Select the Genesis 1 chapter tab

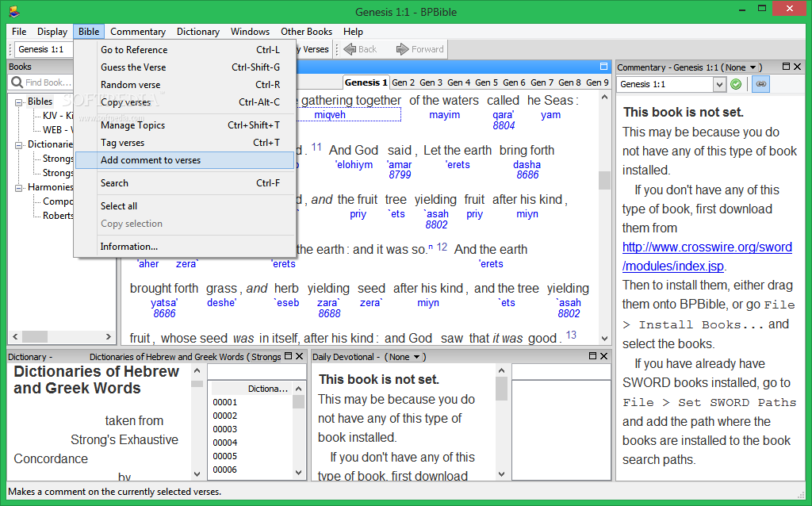tap(366, 82)
